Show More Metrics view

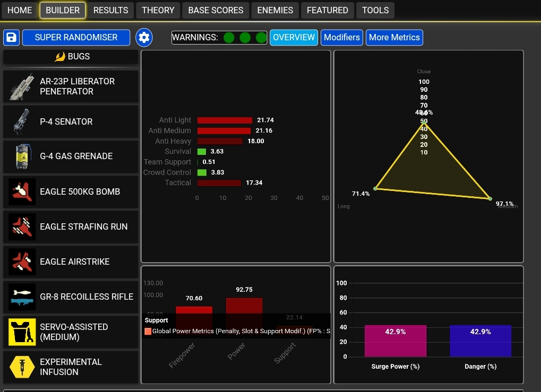coord(394,37)
